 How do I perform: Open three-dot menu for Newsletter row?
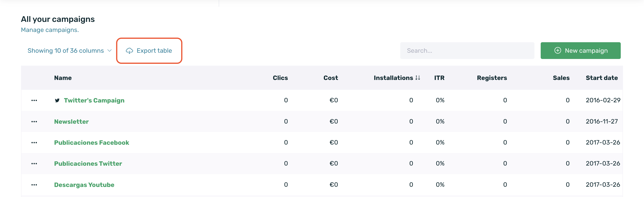coord(34,122)
